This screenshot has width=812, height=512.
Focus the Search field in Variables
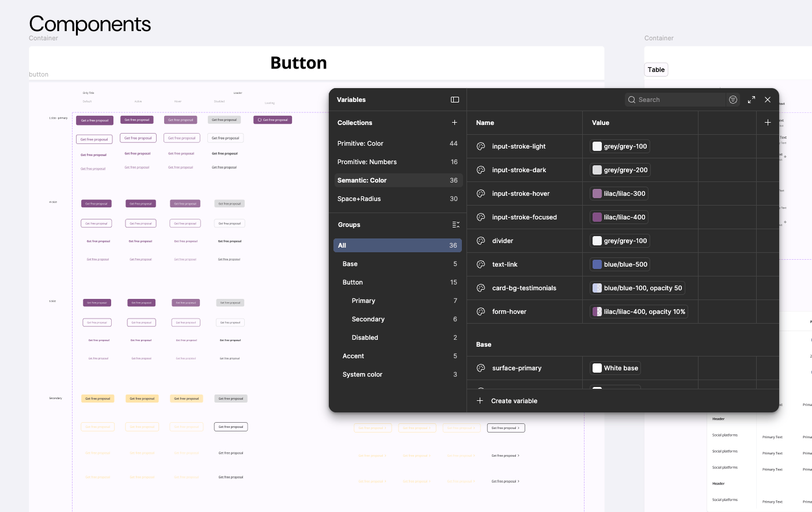click(x=678, y=100)
